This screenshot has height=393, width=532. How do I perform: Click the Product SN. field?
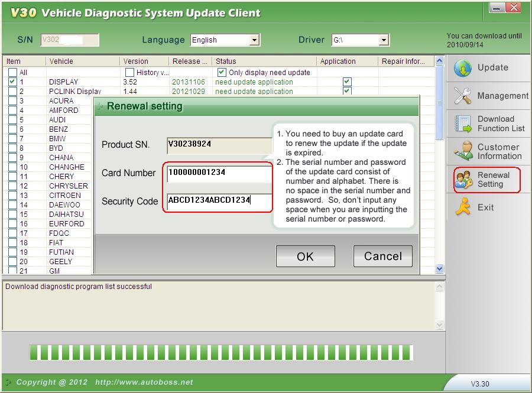click(219, 145)
